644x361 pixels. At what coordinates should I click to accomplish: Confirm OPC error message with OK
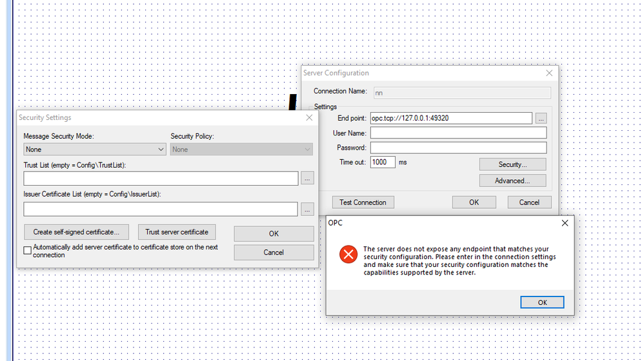coord(542,302)
